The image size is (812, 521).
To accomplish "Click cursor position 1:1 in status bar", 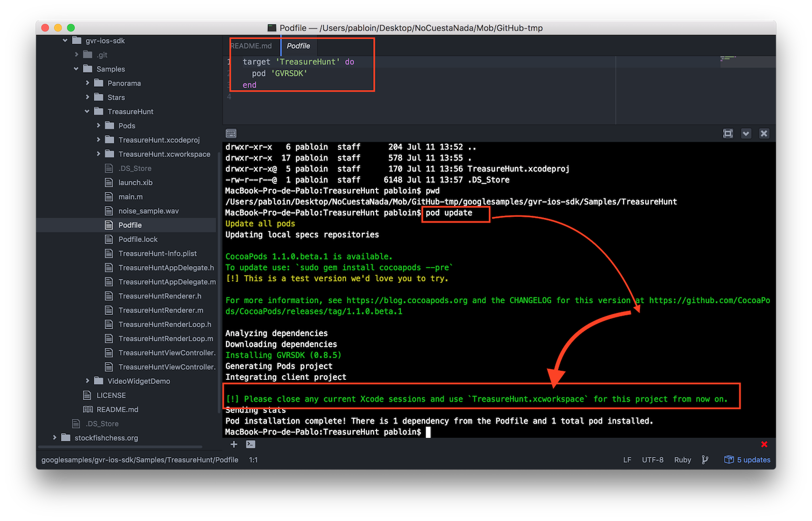I will (253, 460).
